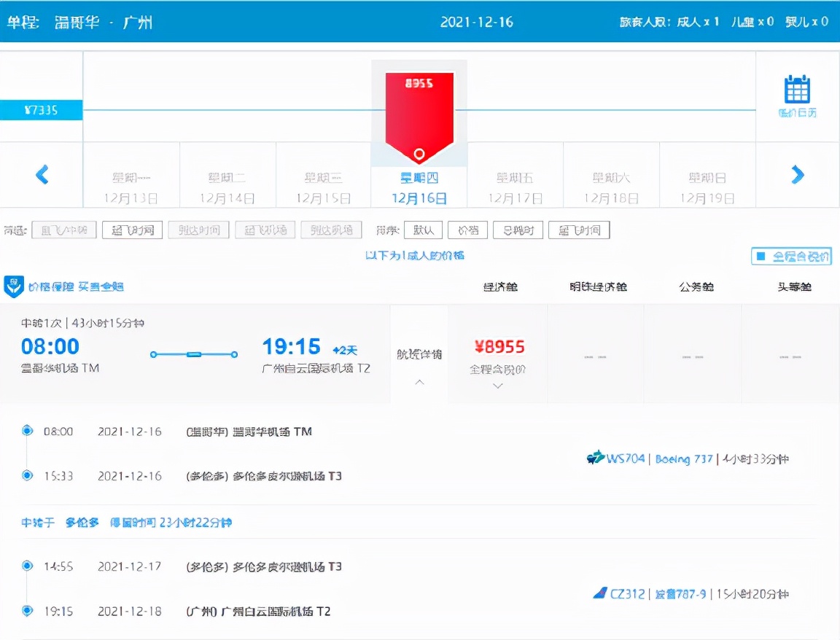This screenshot has width=840, height=640.
Task: Click the right arrow for later dates
Action: pos(798,175)
